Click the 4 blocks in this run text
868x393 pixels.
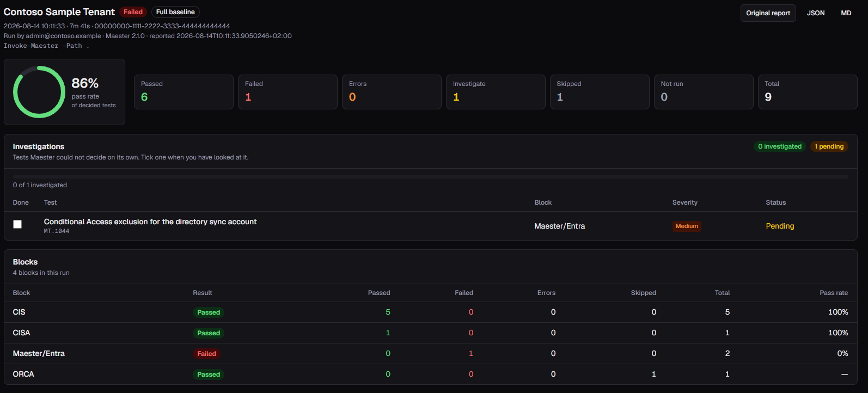[x=41, y=273]
